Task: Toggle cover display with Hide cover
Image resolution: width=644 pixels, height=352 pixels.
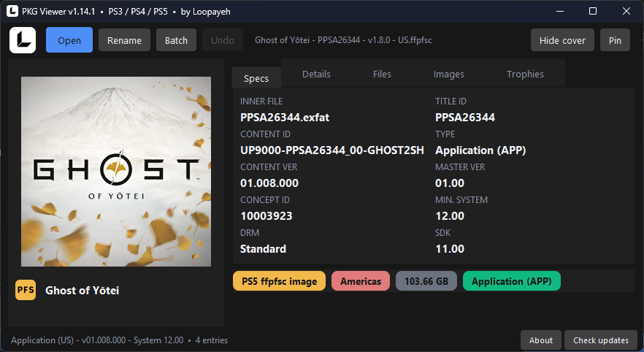Action: click(x=562, y=40)
